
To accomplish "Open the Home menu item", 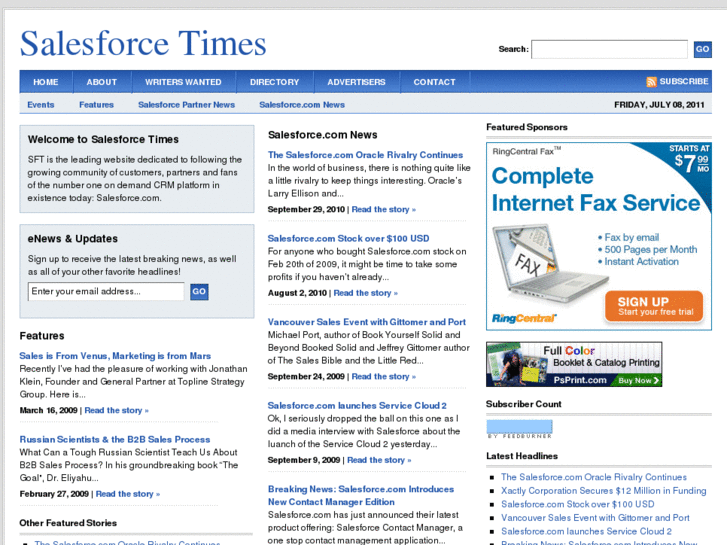I will pyautogui.click(x=46, y=82).
